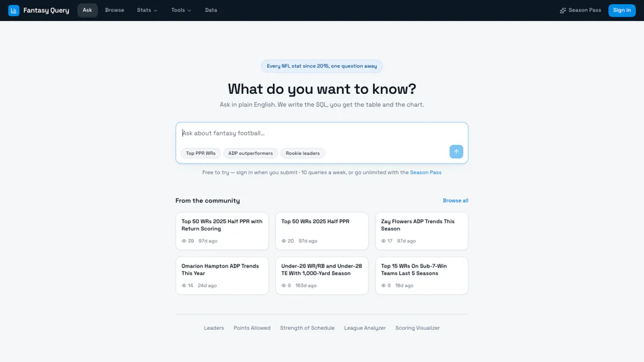Open 'Zay Flowers ADP Trends This Season' card
Viewport: 644px width, 362px height.
coord(422,231)
